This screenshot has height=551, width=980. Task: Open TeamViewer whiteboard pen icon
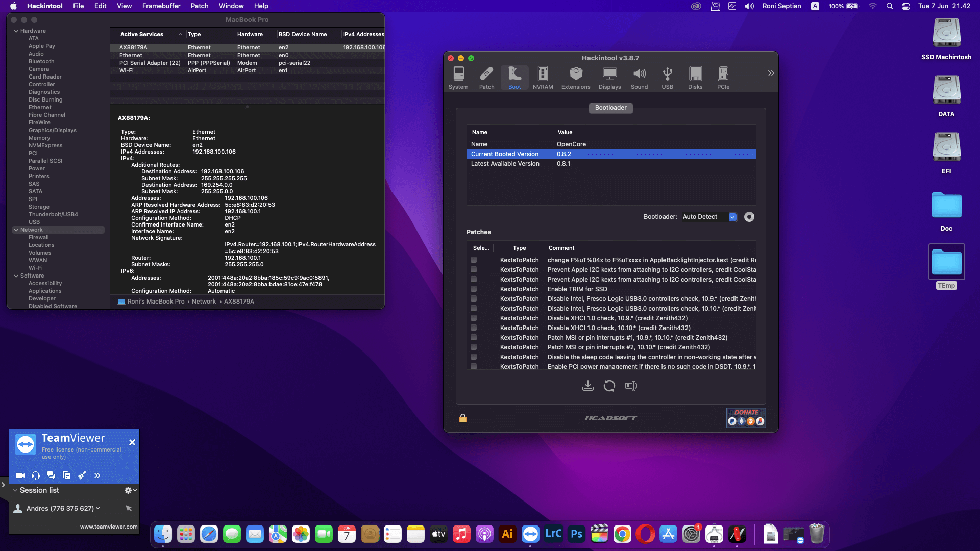coord(82,475)
